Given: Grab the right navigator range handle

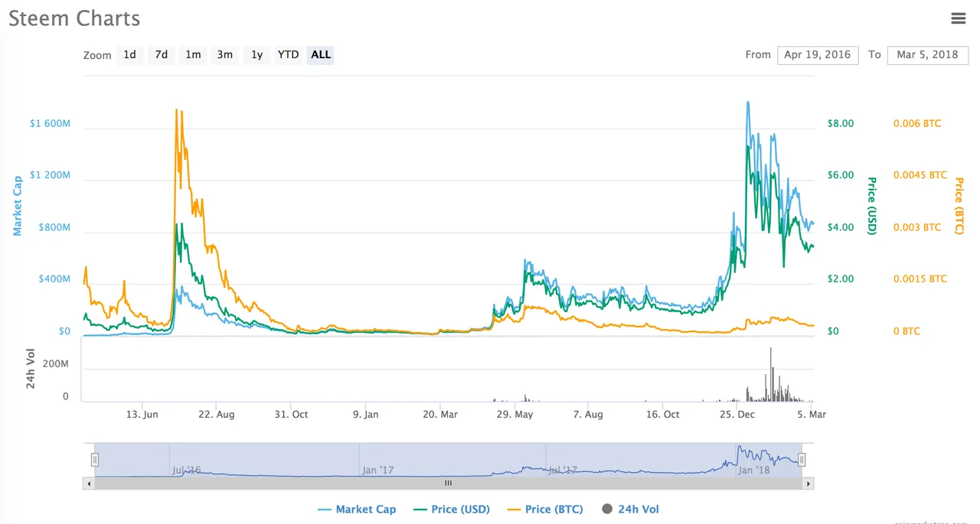Looking at the screenshot, I should [x=802, y=460].
